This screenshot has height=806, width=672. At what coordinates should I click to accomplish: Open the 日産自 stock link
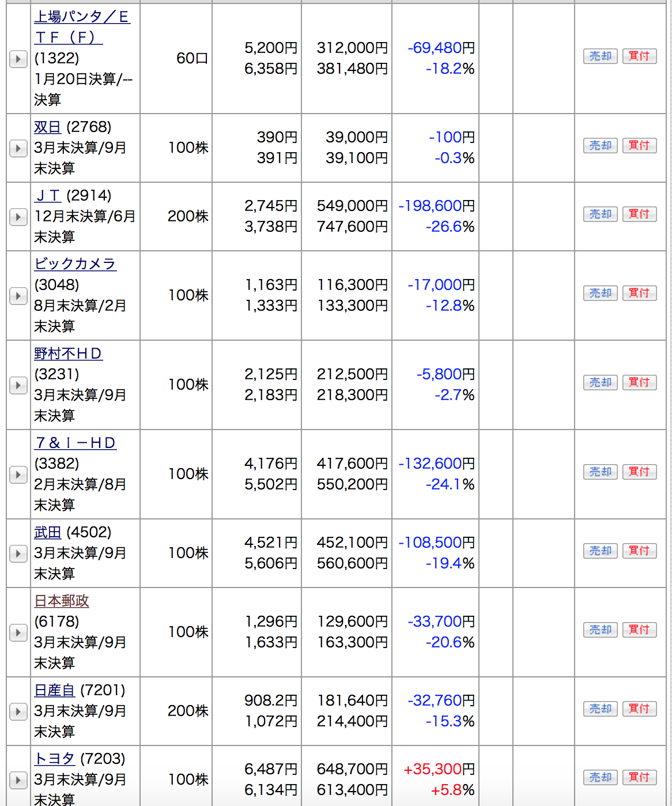(x=55, y=690)
